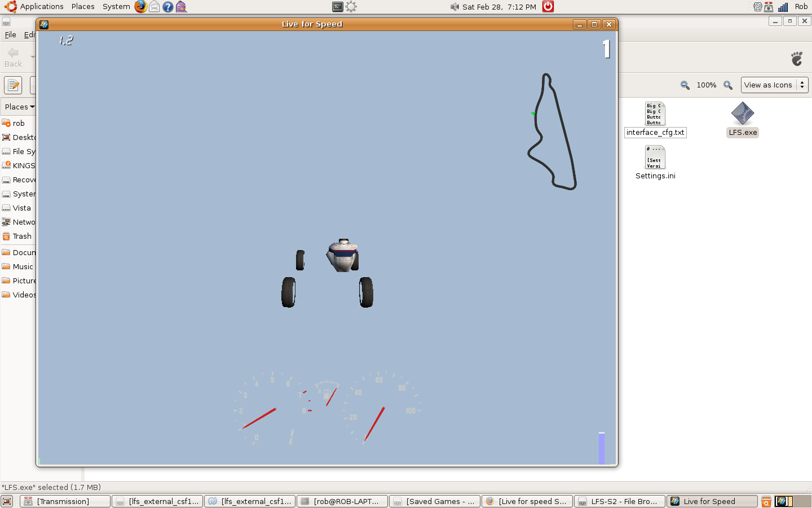Open the System menu in the top panel
The height and width of the screenshot is (508, 812).
pos(116,7)
